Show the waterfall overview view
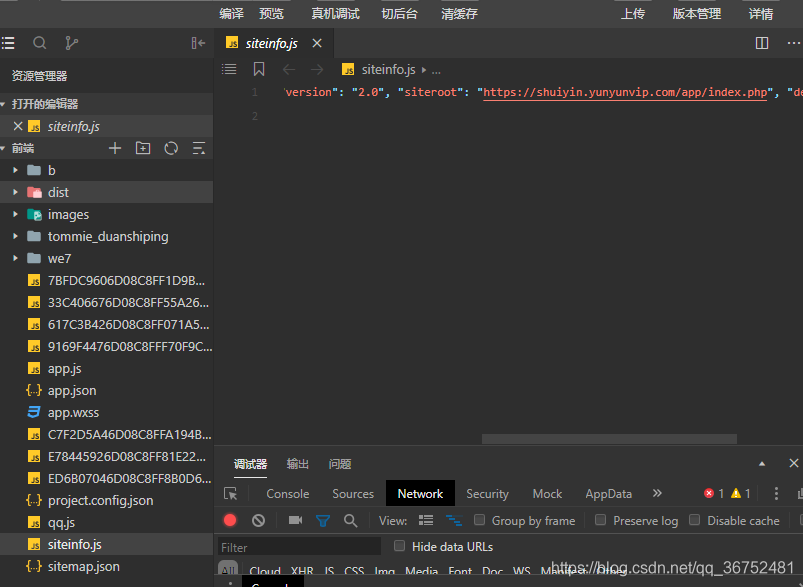Image resolution: width=803 pixels, height=587 pixels. tap(454, 520)
